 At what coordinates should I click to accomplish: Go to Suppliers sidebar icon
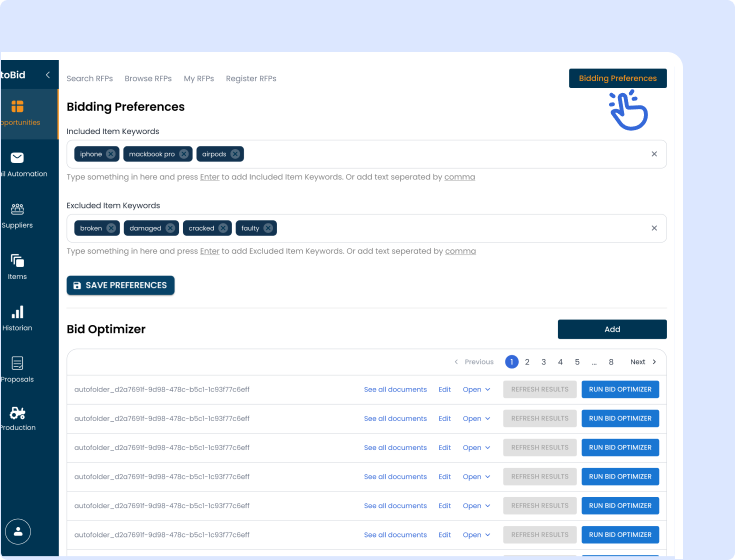click(18, 209)
